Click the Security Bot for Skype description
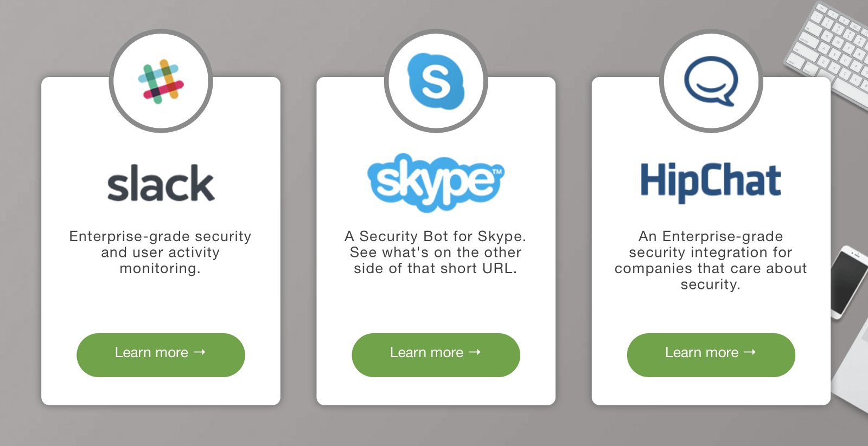 click(436, 253)
